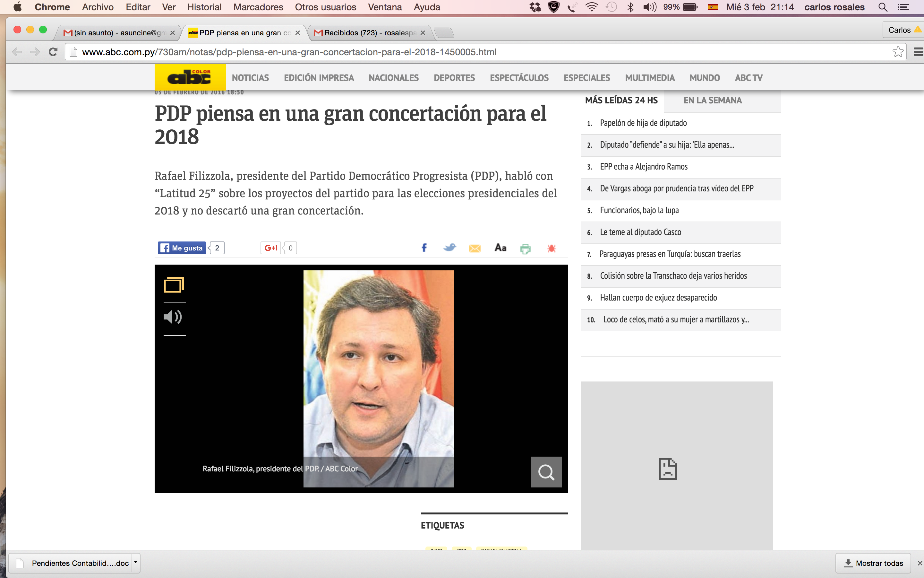This screenshot has height=578, width=924.
Task: Open Apple menu
Action: 17,7
